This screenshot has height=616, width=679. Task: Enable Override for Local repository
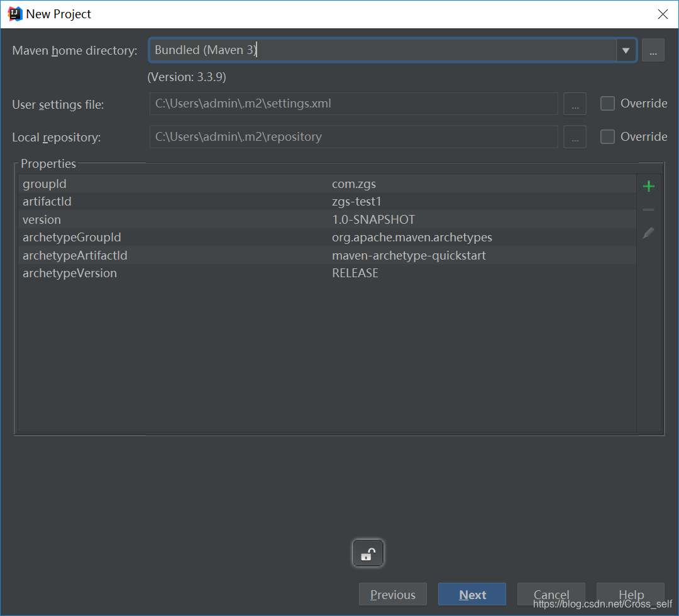607,137
